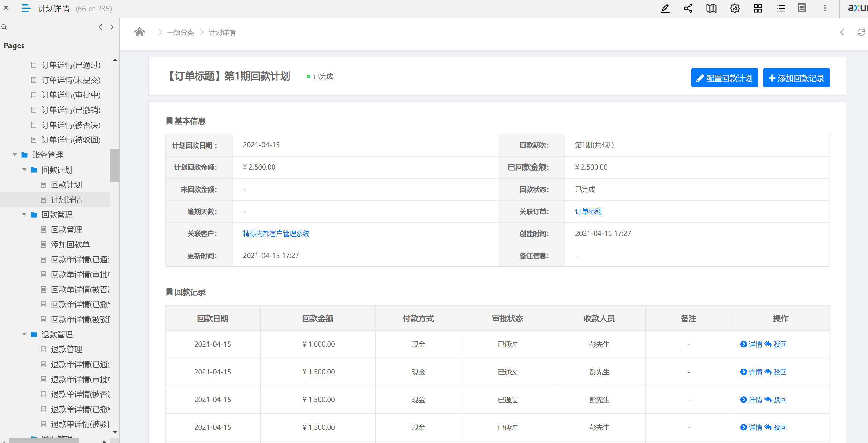Open the book/map icon in toolbar
Viewport: 868px width, 443px height.
tap(711, 8)
